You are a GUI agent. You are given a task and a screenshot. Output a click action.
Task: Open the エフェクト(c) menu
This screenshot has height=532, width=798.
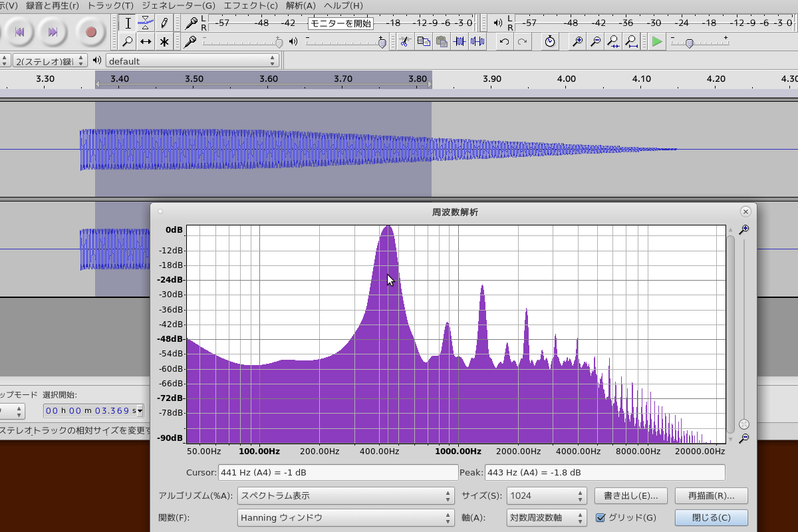coord(251,6)
